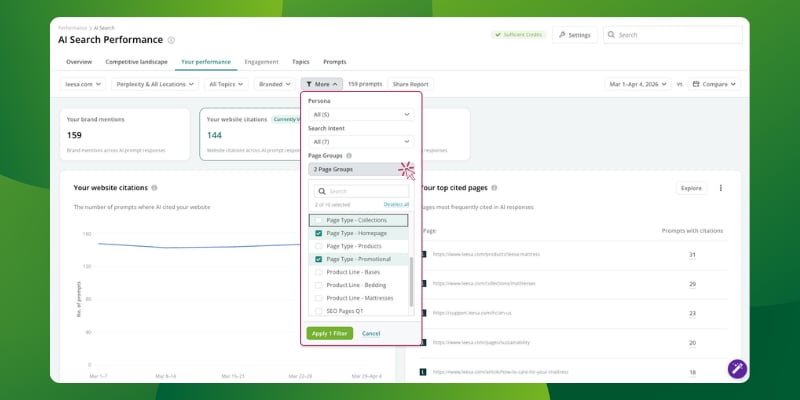Select the Your performance tab

tap(206, 62)
